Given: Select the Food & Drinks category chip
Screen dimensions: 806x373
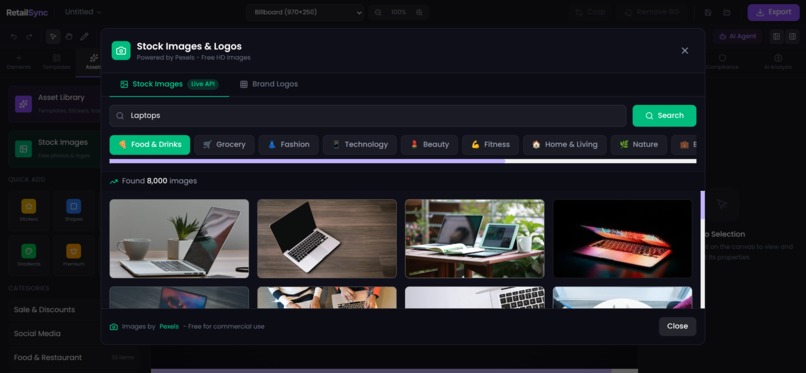Looking at the screenshot, I should click(150, 145).
